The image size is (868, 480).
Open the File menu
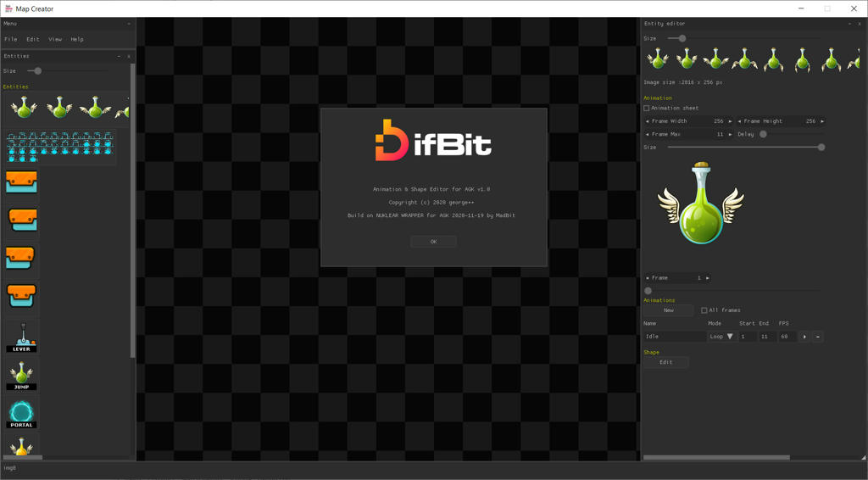point(11,39)
